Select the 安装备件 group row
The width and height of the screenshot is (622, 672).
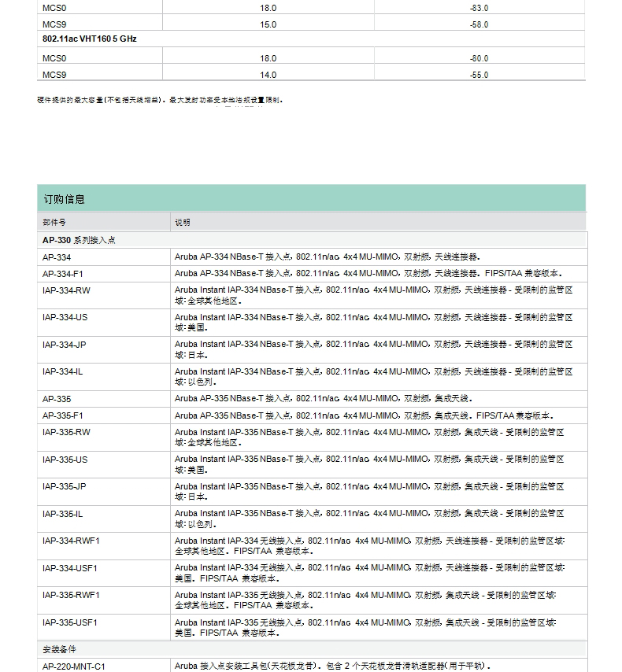(x=312, y=650)
